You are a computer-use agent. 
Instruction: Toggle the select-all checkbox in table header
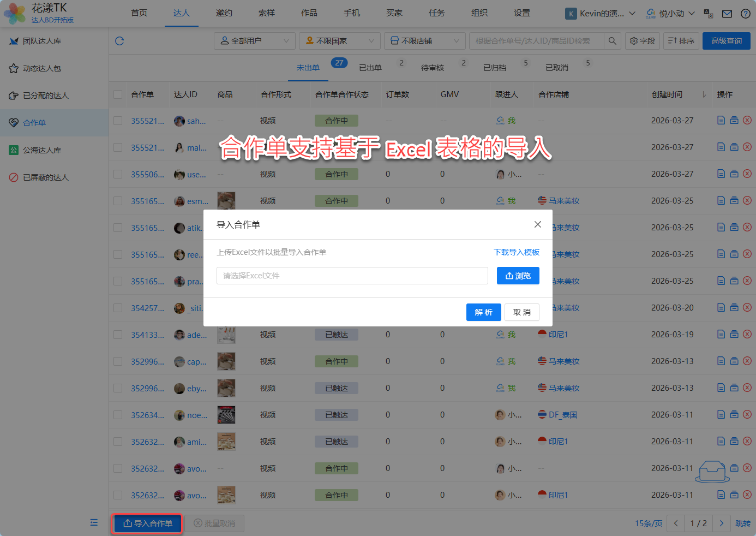pos(118,94)
